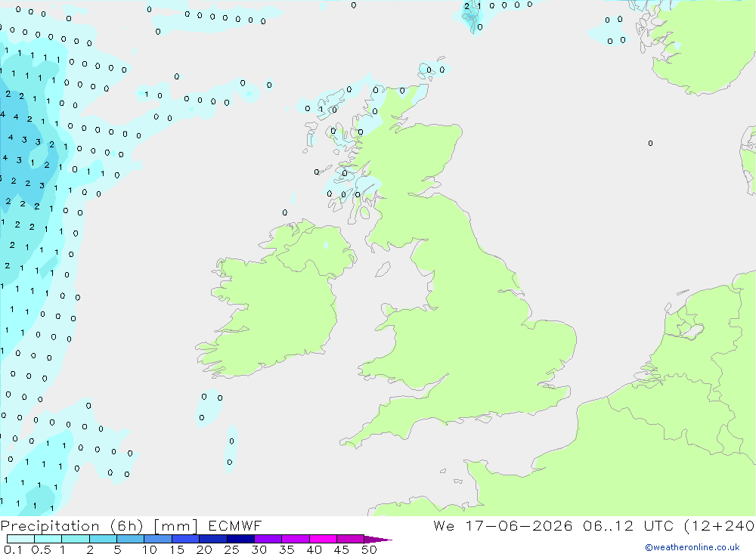Click the 35–40 mm purple legend swatch
This screenshot has height=554, width=756.
click(x=296, y=539)
